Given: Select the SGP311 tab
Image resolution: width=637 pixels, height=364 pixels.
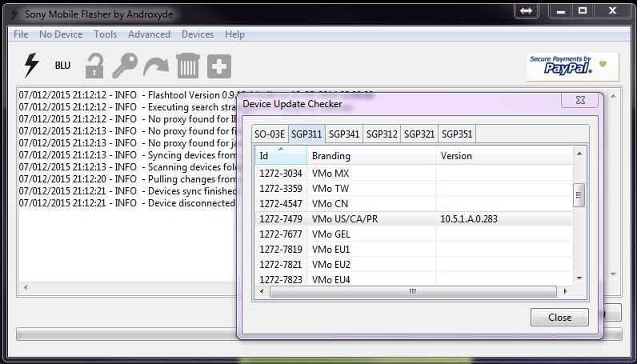Looking at the screenshot, I should click(306, 134).
